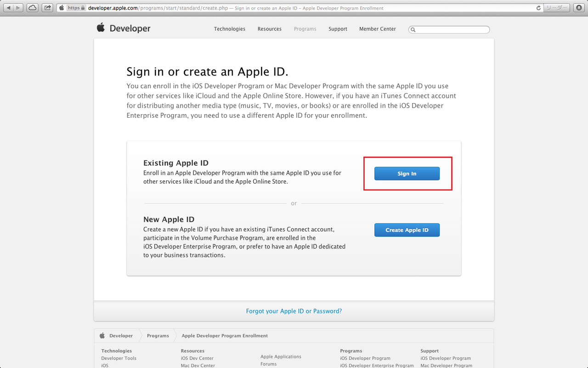Open Mac Dev Center footer link
The height and width of the screenshot is (368, 588).
point(198,366)
